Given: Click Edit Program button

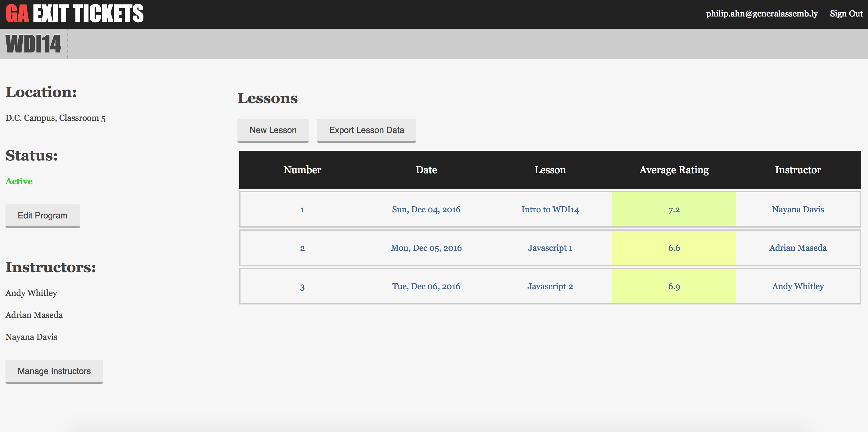Looking at the screenshot, I should click(43, 216).
